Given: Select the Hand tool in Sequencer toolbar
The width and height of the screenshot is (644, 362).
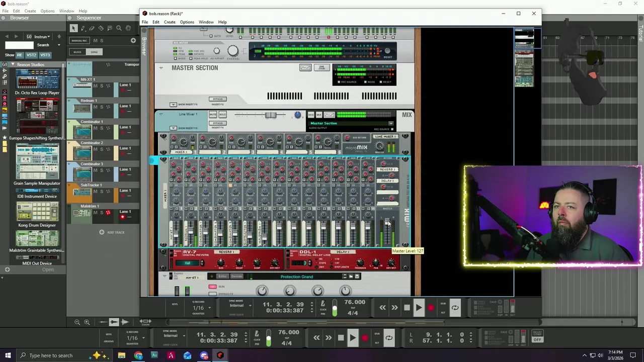Looking at the screenshot, I should point(128,29).
